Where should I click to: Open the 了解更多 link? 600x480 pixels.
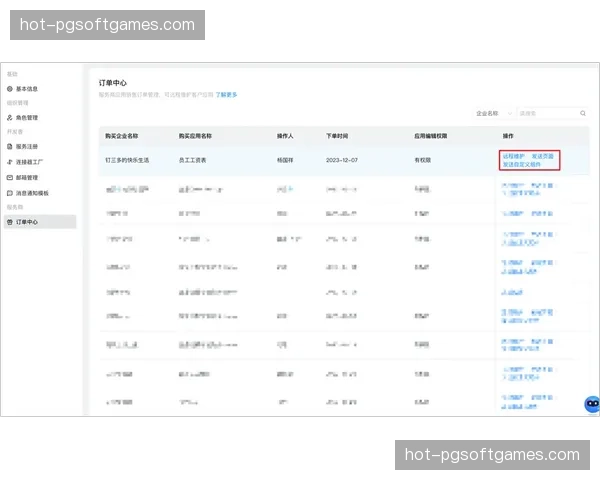(x=226, y=94)
